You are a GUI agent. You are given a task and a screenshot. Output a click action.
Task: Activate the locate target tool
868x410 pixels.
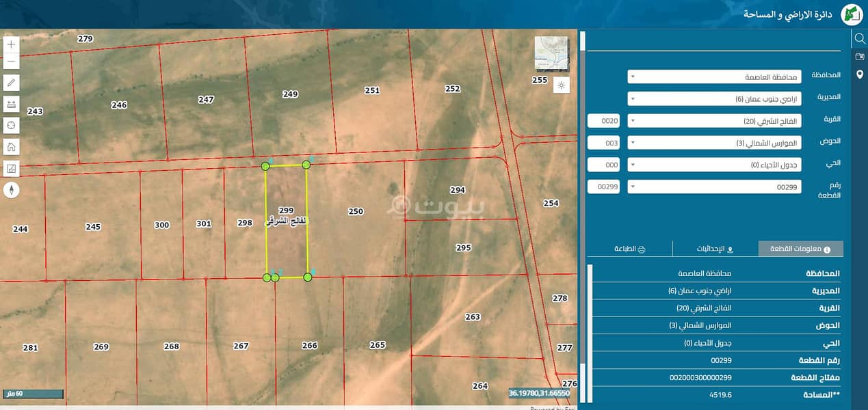tap(12, 125)
